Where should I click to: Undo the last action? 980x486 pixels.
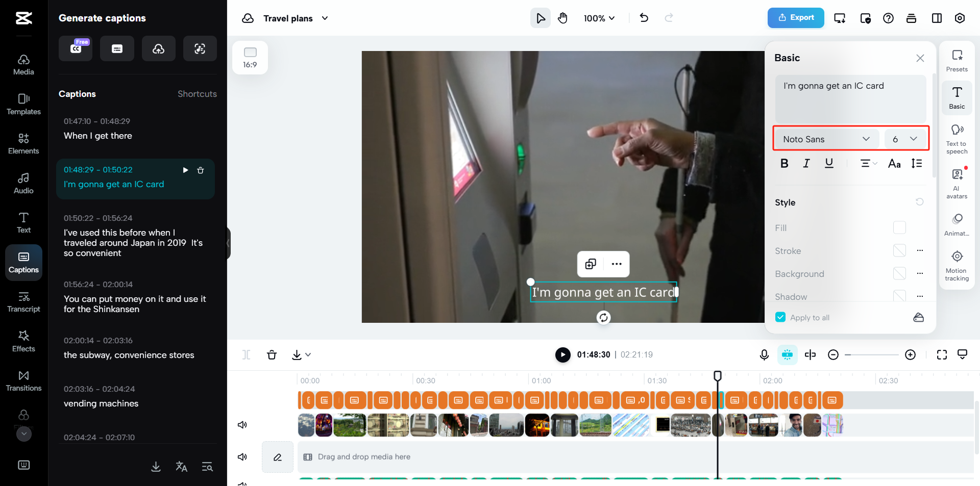(644, 18)
